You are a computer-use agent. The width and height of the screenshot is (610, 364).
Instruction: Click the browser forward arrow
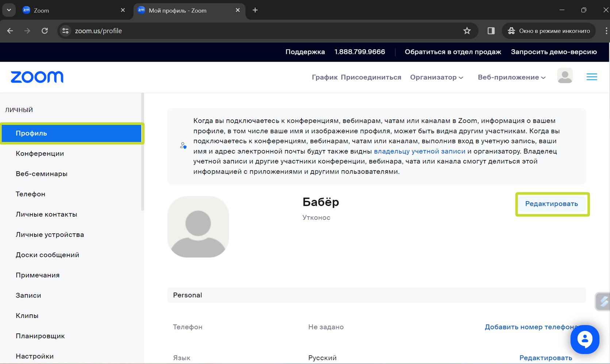pos(27,31)
